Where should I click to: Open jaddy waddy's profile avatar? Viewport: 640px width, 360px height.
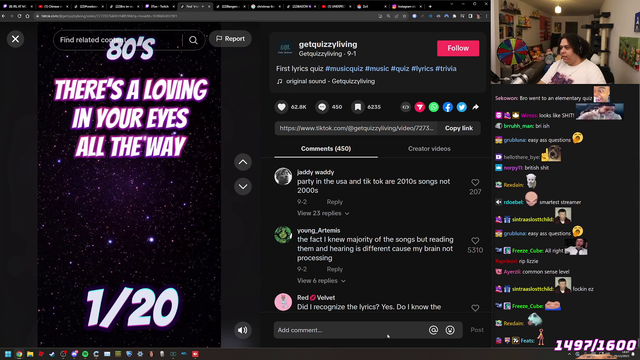pyautogui.click(x=283, y=176)
